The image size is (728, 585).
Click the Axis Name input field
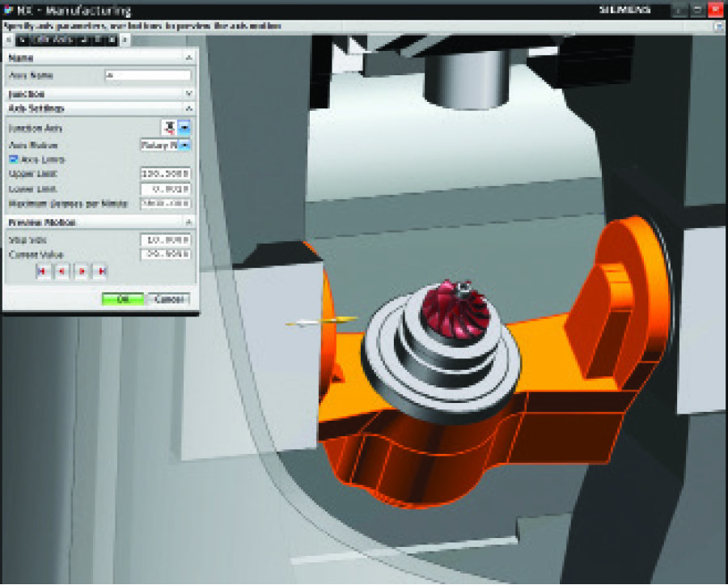point(147,75)
